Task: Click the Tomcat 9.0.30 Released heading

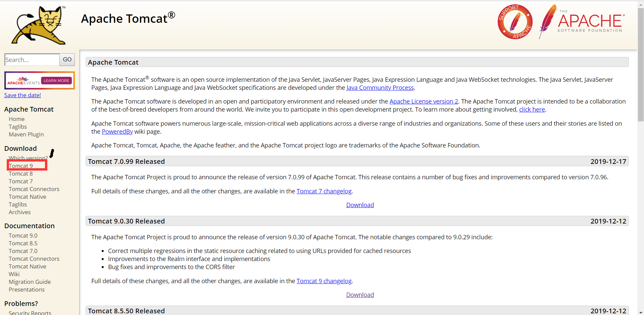Action: click(126, 221)
